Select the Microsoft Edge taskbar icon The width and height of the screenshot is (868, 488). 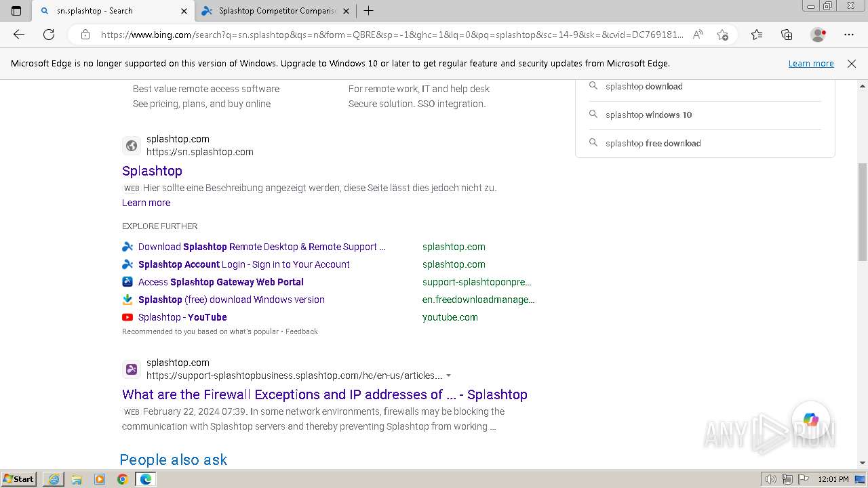pyautogui.click(x=145, y=479)
